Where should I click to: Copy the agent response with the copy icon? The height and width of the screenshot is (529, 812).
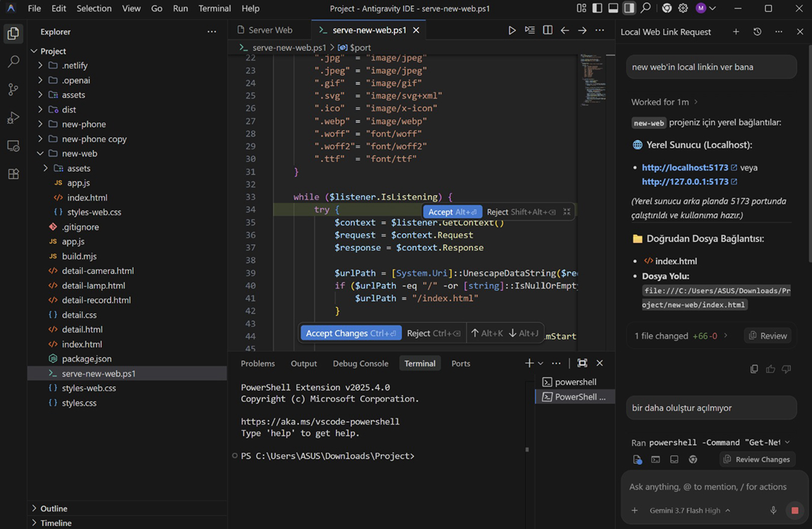pos(754,369)
